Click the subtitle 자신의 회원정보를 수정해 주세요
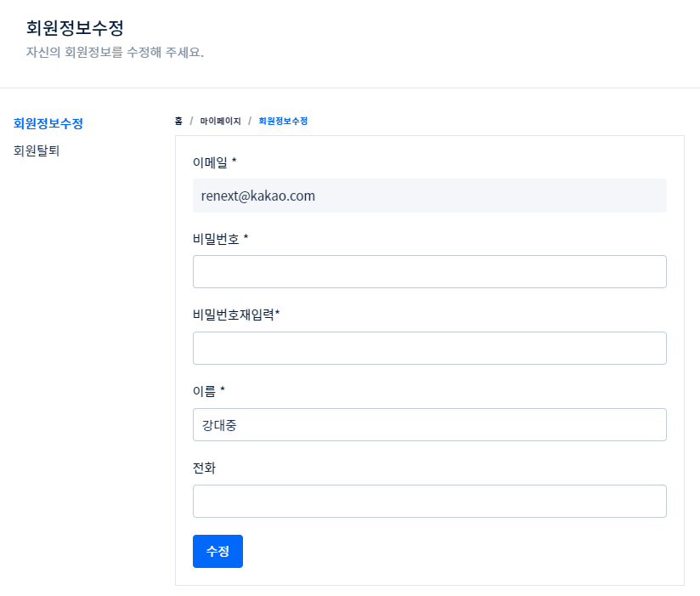The image size is (700, 596). (x=116, y=52)
